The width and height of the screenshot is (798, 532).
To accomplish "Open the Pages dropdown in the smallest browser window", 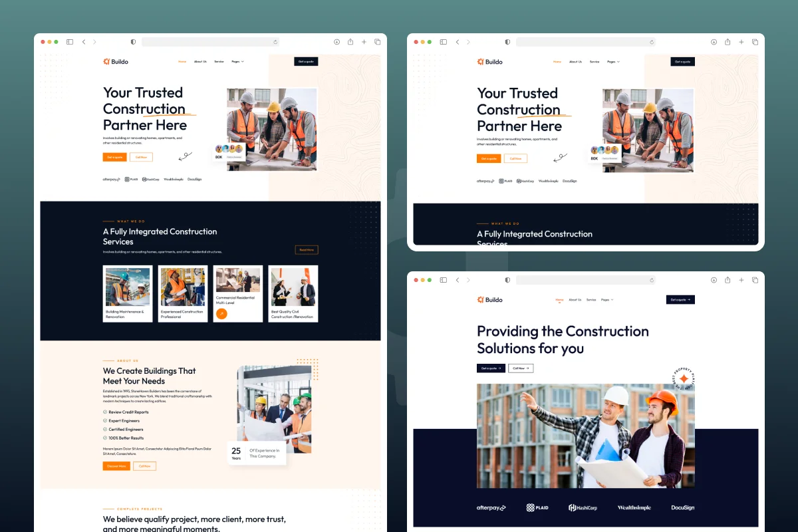I will pyautogui.click(x=613, y=62).
